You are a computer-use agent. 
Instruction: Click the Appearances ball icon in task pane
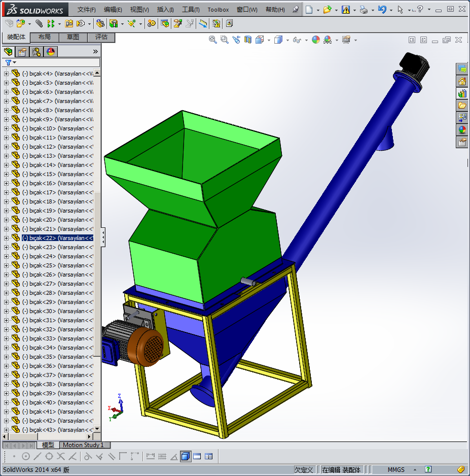click(462, 130)
